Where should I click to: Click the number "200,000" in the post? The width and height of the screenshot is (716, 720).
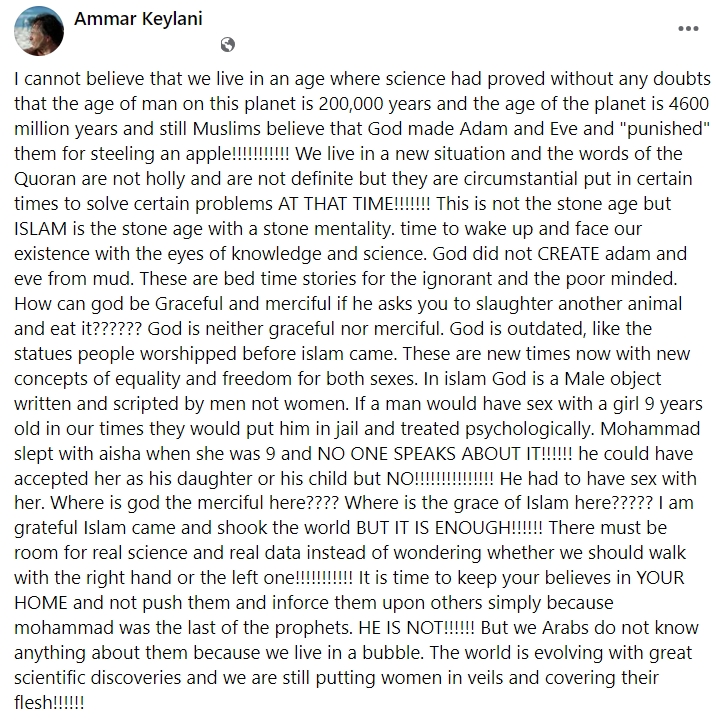click(x=351, y=104)
